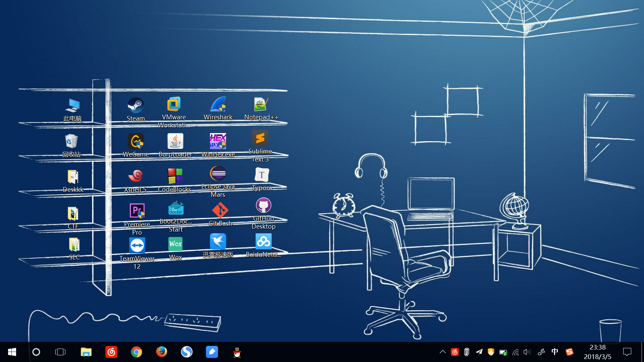Click NetEase Music icon in system tray
Image resolution: width=644 pixels, height=362 pixels.
pyautogui.click(x=455, y=352)
